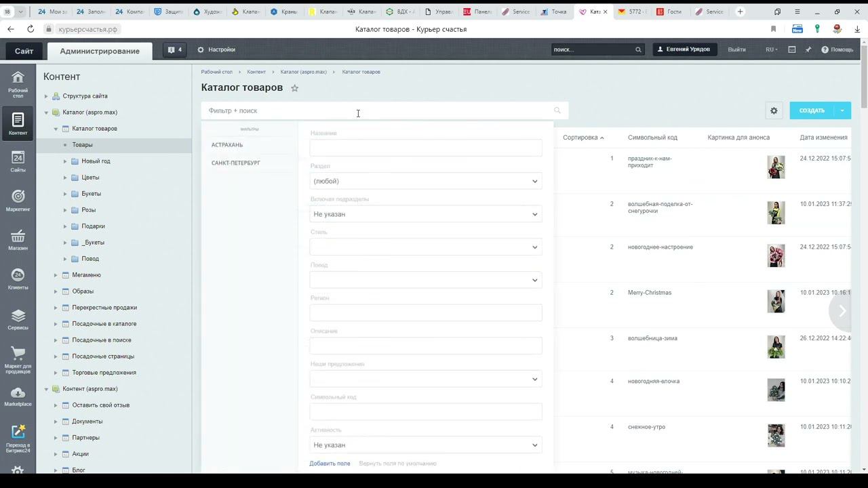Switch to the Точка browser tab
Screen dimensions: 868x488
tap(555, 12)
